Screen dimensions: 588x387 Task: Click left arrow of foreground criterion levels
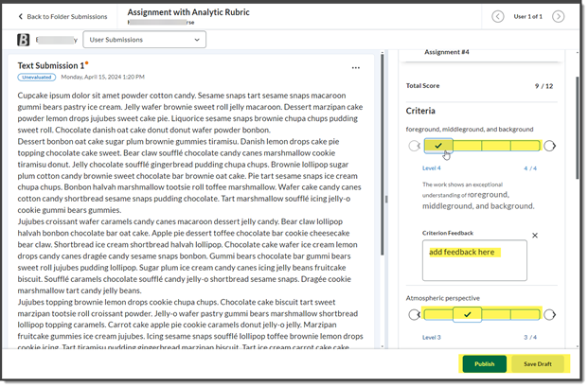[414, 146]
